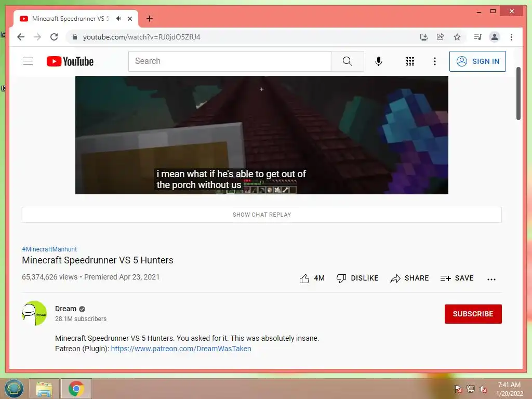Screen dimensions: 532x399
Task: Reload the YouTube page
Action: (x=54, y=37)
